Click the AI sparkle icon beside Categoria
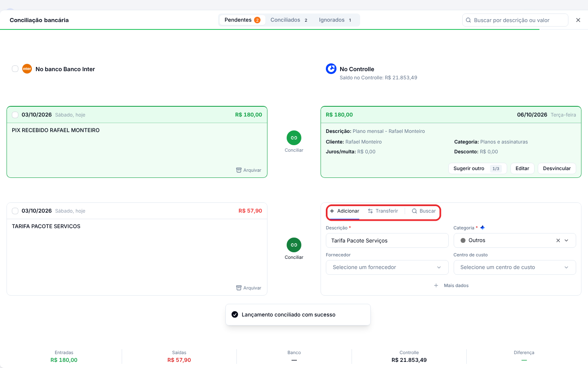This screenshot has width=588, height=368. click(x=482, y=228)
